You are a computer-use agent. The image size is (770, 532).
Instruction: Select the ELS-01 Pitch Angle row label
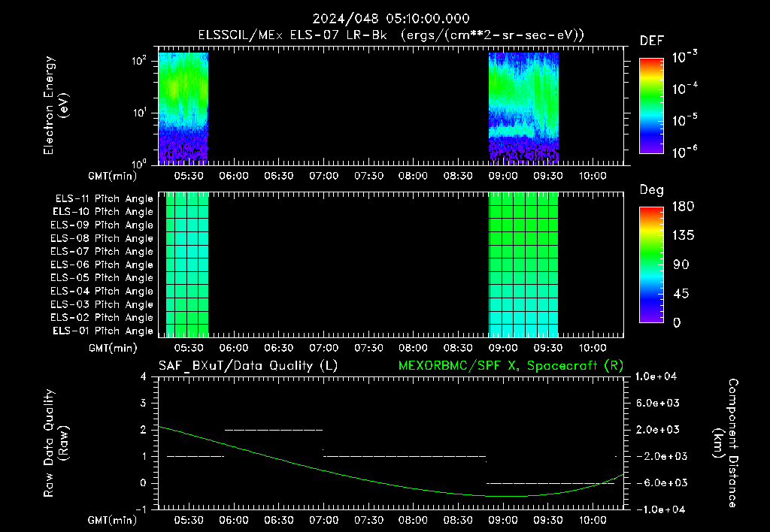coord(102,331)
